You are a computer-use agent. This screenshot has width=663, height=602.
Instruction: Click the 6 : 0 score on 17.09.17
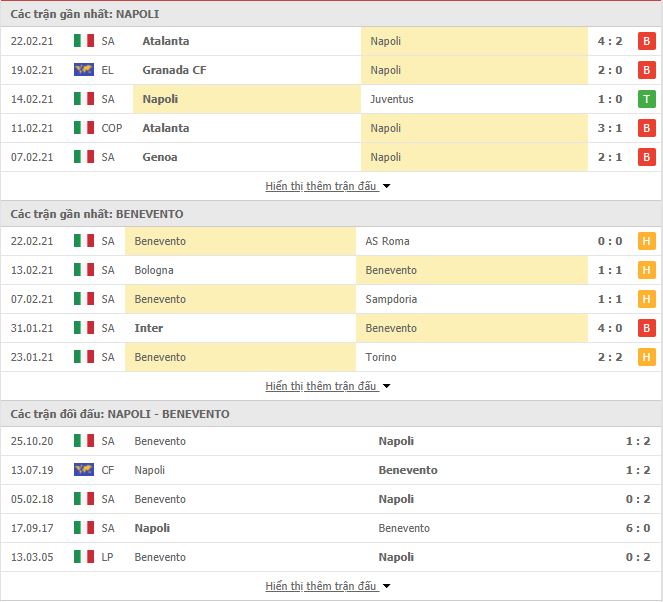click(638, 528)
